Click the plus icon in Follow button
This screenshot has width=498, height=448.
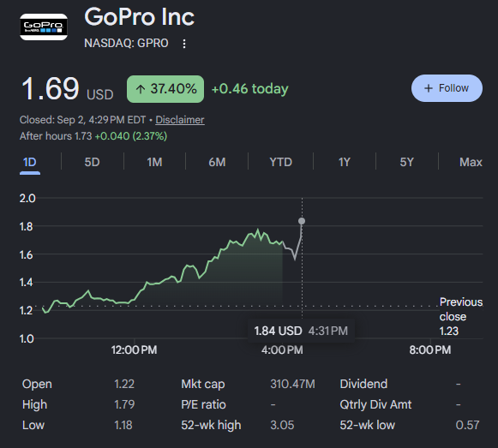click(429, 88)
